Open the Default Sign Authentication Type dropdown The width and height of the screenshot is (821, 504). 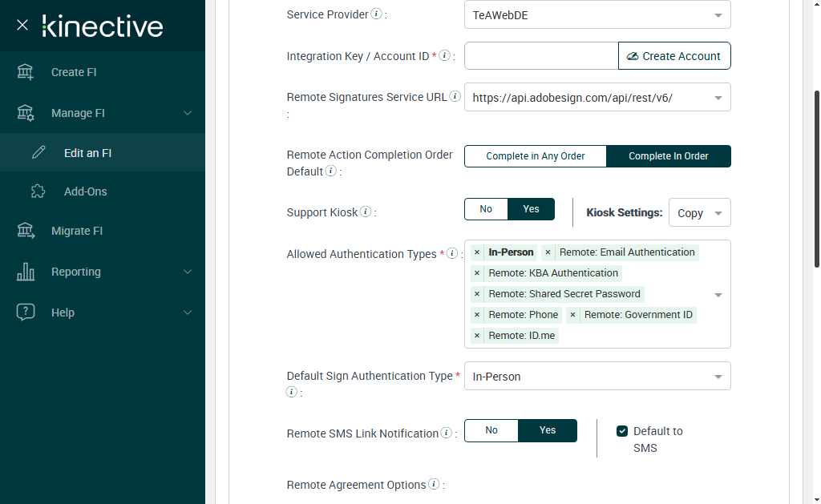(597, 377)
